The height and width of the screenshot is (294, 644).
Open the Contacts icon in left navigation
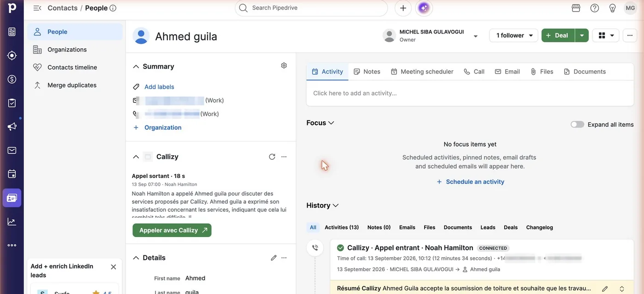click(12, 198)
